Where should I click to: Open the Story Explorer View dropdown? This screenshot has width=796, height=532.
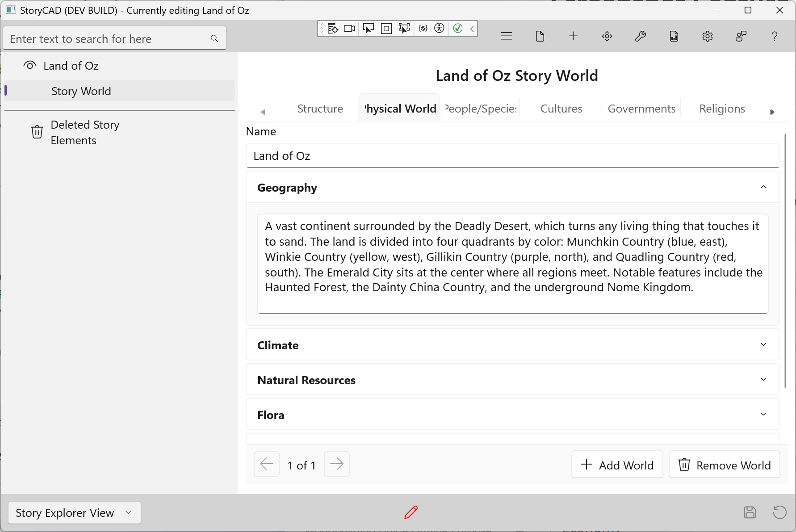(74, 512)
